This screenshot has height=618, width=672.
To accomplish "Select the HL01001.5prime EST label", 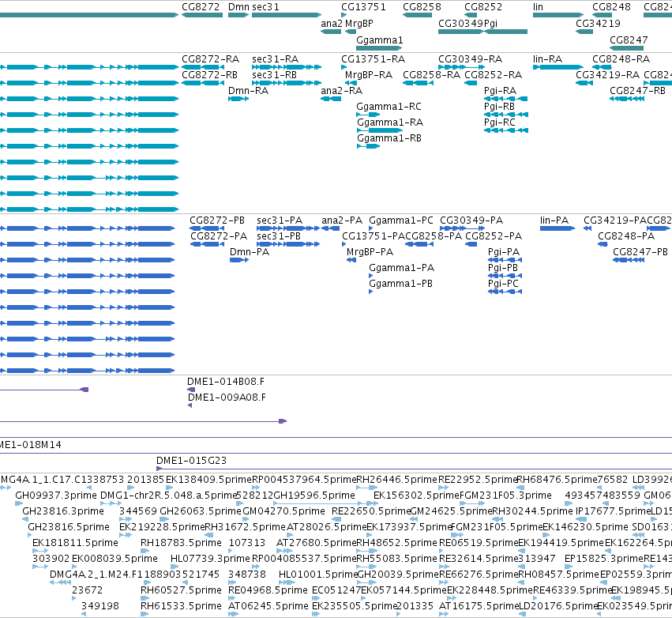I will [x=317, y=574].
